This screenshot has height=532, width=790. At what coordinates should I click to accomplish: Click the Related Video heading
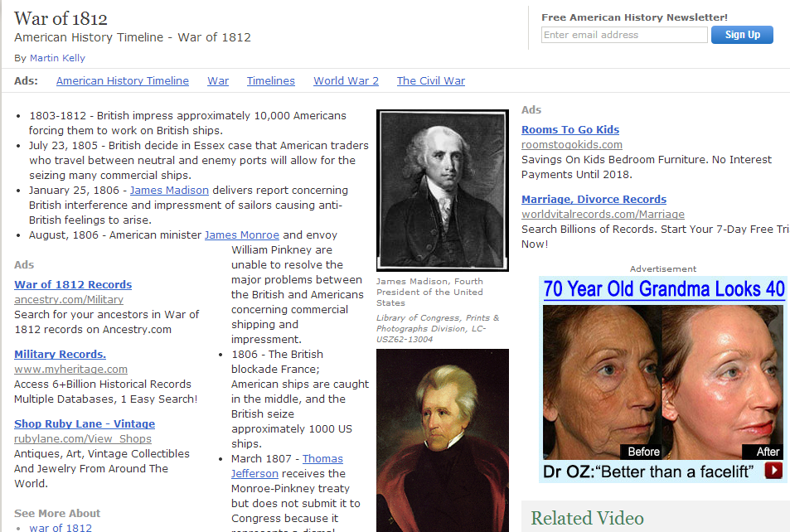pyautogui.click(x=588, y=518)
